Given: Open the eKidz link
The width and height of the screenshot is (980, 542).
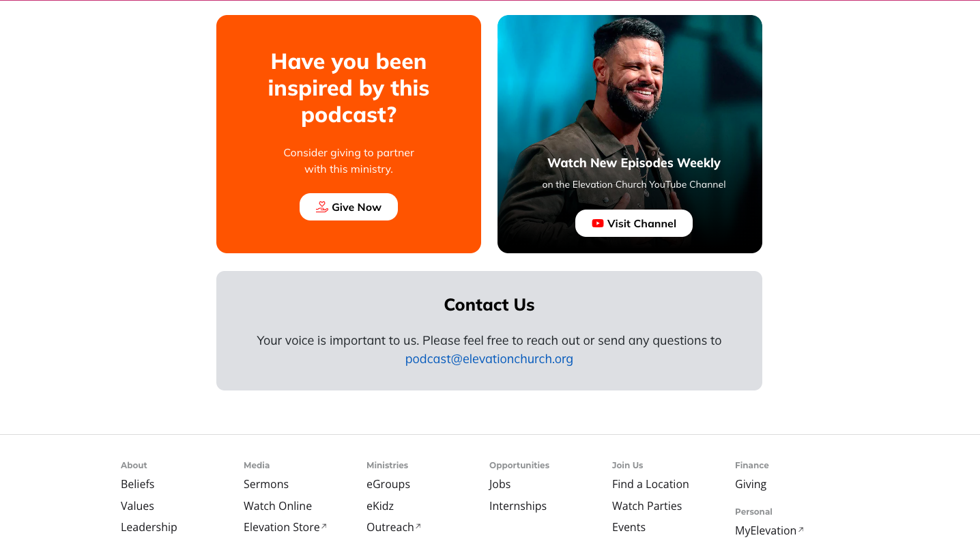Looking at the screenshot, I should click(x=380, y=506).
